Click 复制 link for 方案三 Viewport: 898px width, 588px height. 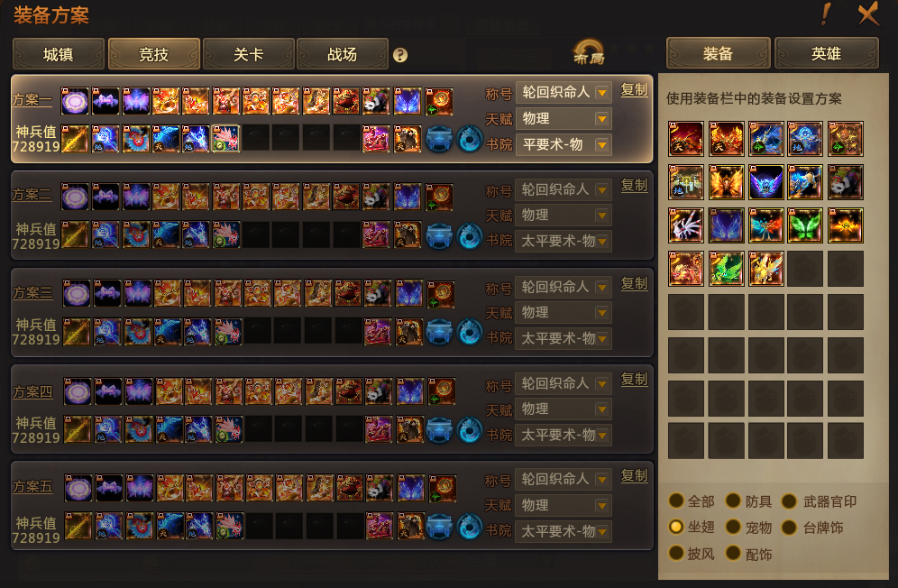click(x=634, y=284)
